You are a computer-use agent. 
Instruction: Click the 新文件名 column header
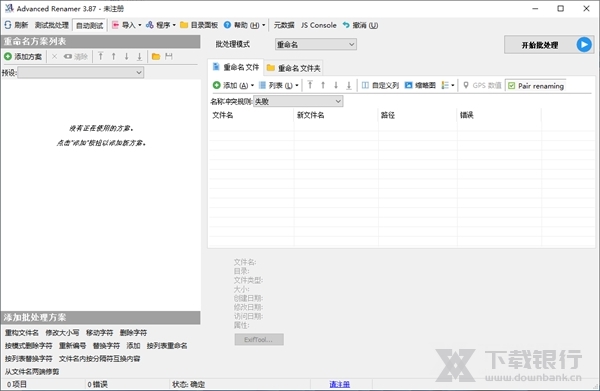click(336, 115)
